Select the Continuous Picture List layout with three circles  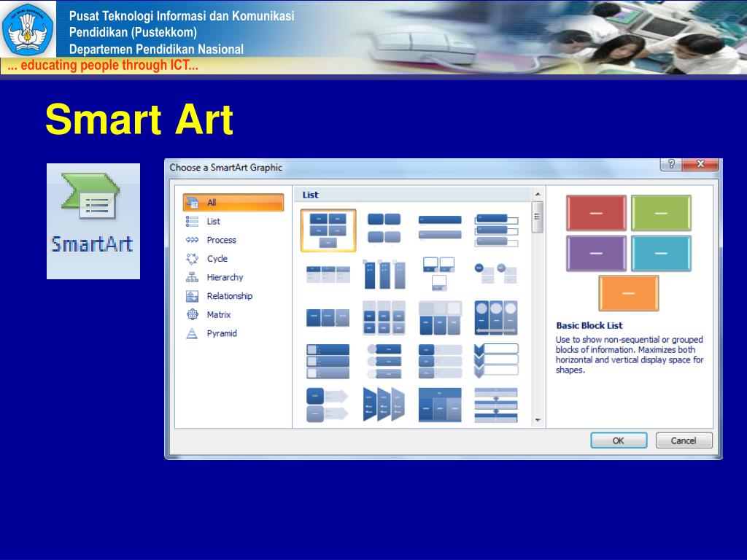coord(496,318)
